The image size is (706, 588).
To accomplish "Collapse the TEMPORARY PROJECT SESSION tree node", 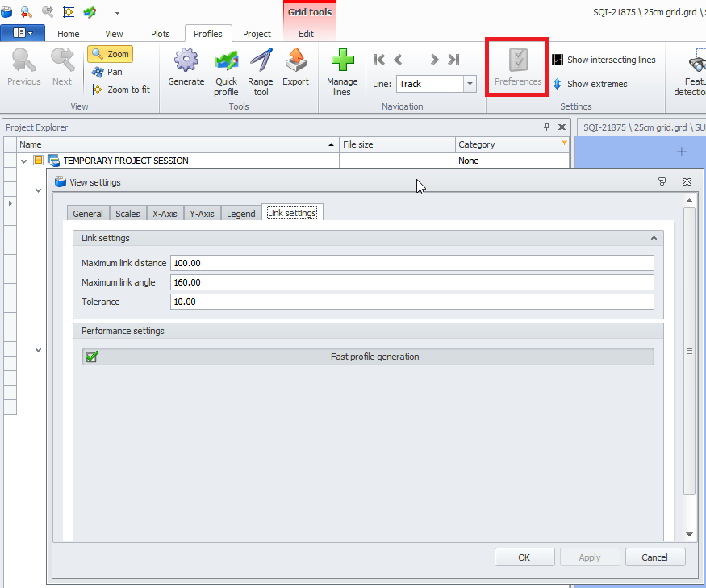I will coord(24,161).
